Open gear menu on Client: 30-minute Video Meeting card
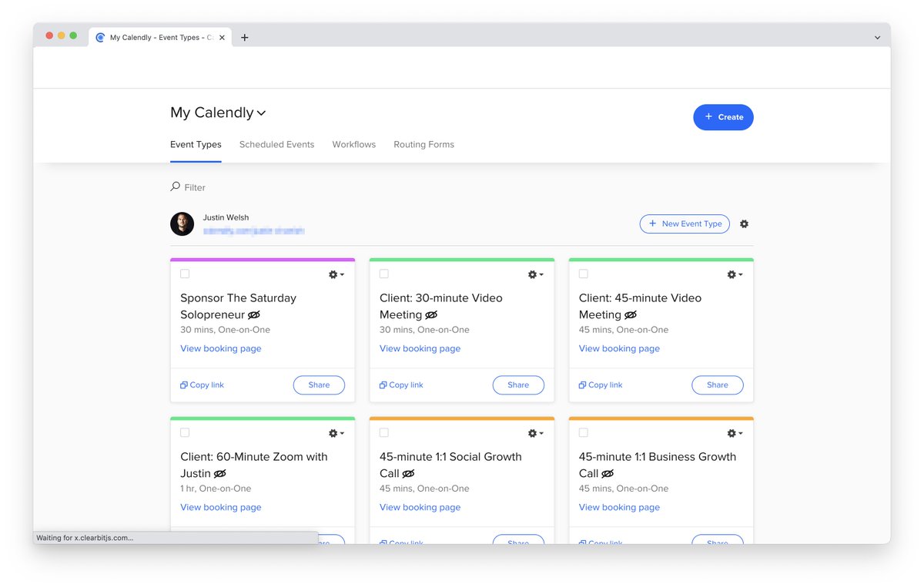The image size is (924, 588). [536, 274]
